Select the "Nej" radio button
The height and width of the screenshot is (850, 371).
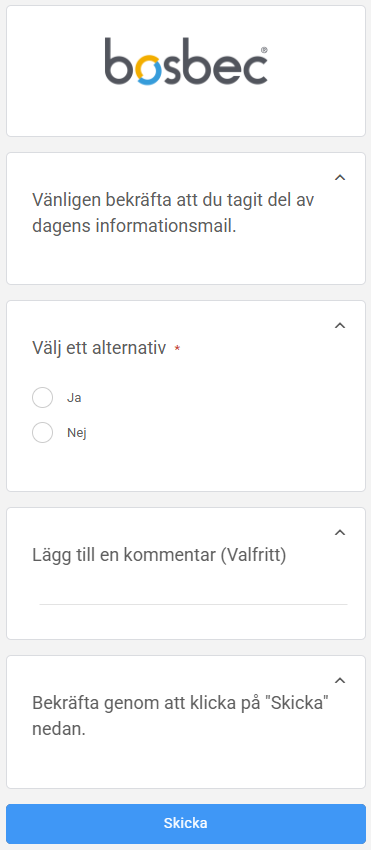(x=42, y=433)
